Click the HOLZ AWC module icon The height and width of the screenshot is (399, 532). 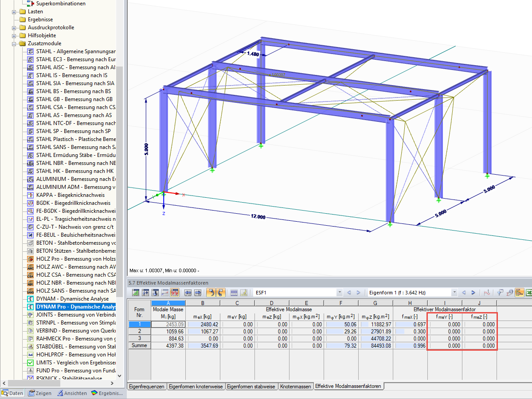(30, 267)
